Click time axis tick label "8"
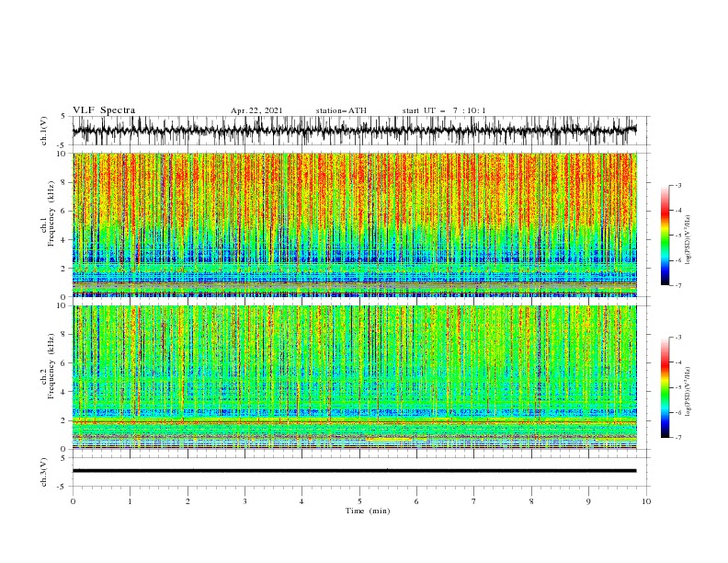This screenshot has height=563, width=728. [531, 501]
